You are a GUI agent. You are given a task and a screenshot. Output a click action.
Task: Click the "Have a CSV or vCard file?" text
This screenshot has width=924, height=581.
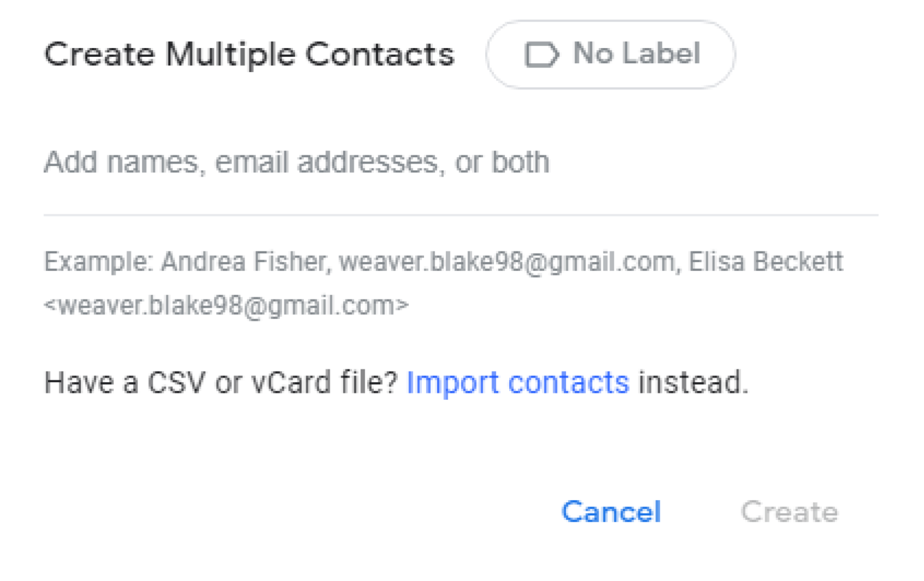tap(221, 383)
